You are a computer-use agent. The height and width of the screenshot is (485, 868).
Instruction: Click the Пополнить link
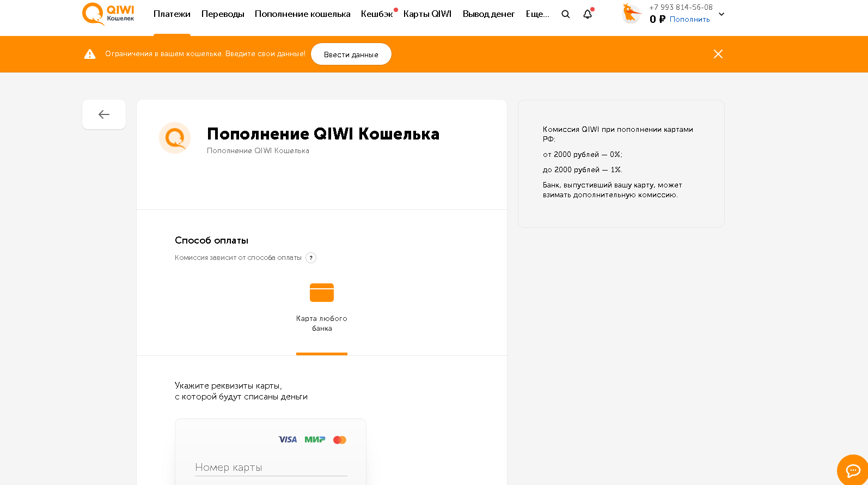pyautogui.click(x=690, y=19)
